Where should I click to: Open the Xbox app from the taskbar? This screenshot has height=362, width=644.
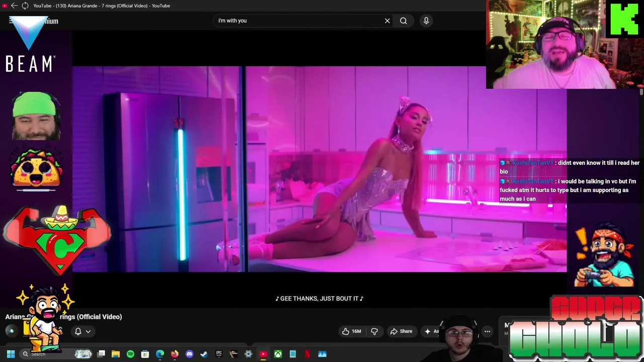[x=278, y=354]
